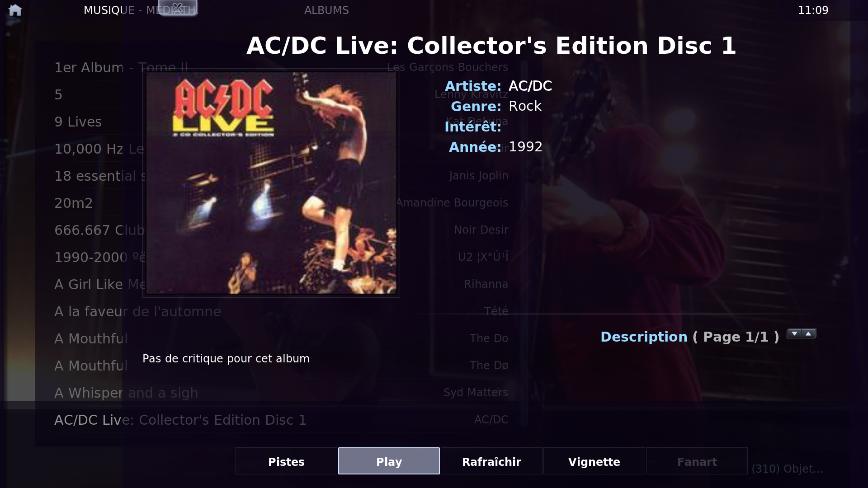The width and height of the screenshot is (868, 488).
Task: Click the Fanart button
Action: pyautogui.click(x=697, y=461)
